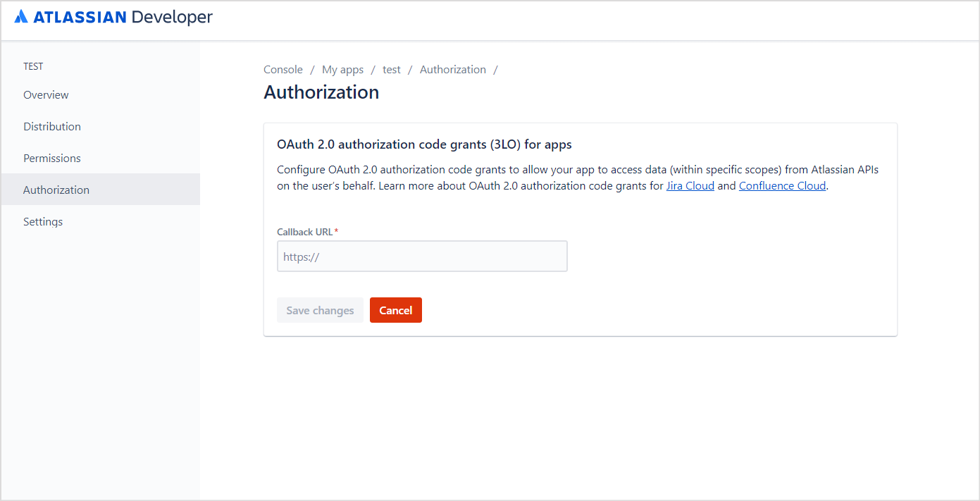Image resolution: width=980 pixels, height=501 pixels.
Task: Open the Jira Cloud documentation link
Action: pyautogui.click(x=690, y=187)
